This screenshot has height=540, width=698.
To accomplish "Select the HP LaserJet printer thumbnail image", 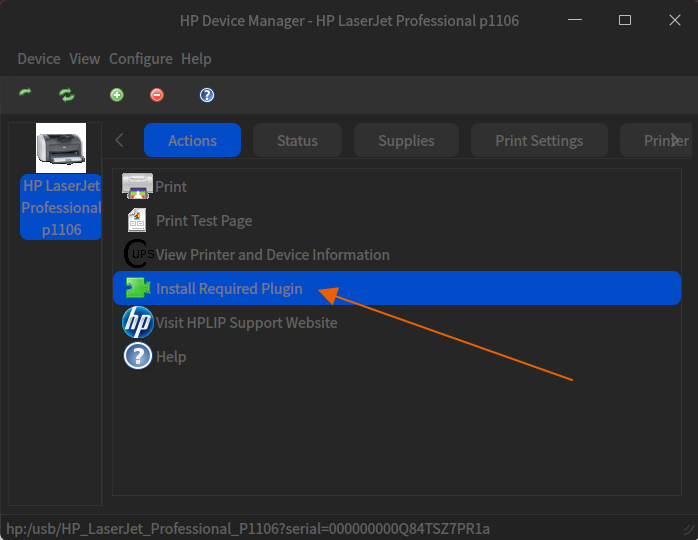I will [x=61, y=148].
